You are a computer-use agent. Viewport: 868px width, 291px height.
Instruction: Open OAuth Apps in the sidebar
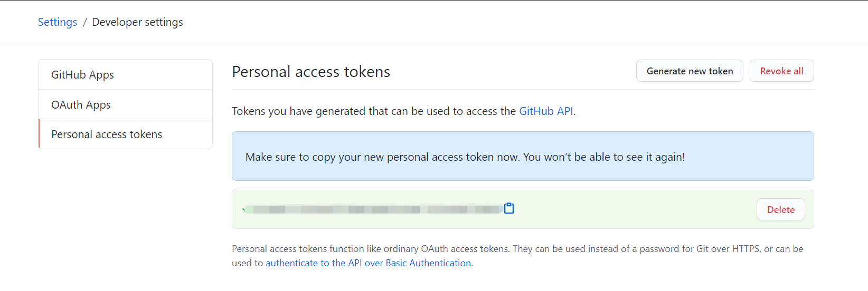pyautogui.click(x=126, y=104)
